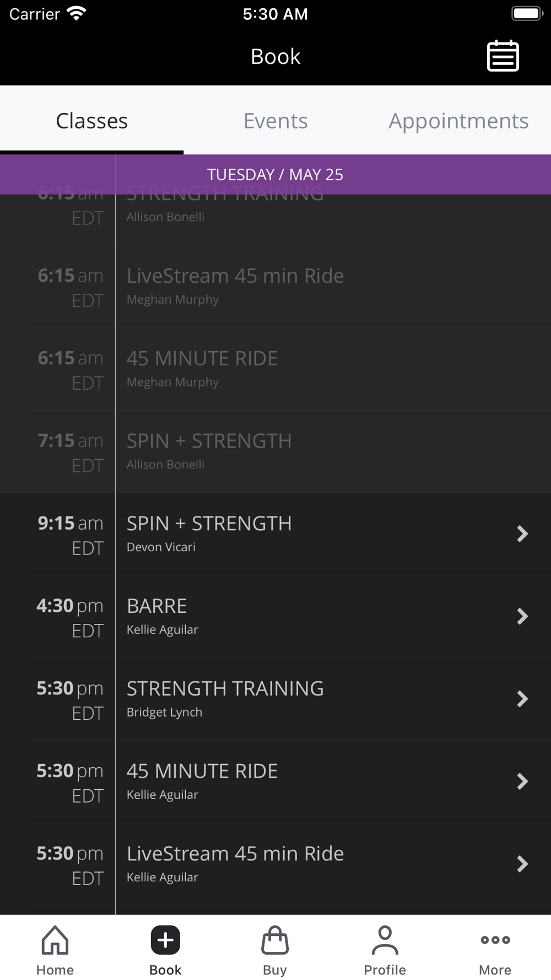Screen dimensions: 551x980
Task: Open chevron for 5:30 pm 45 Minute Ride
Action: coord(522,782)
